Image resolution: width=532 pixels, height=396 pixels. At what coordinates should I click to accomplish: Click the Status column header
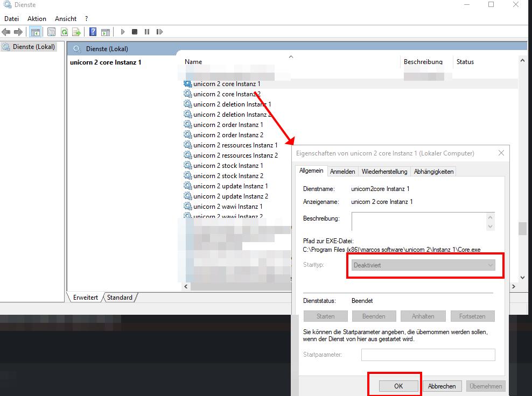coord(465,62)
